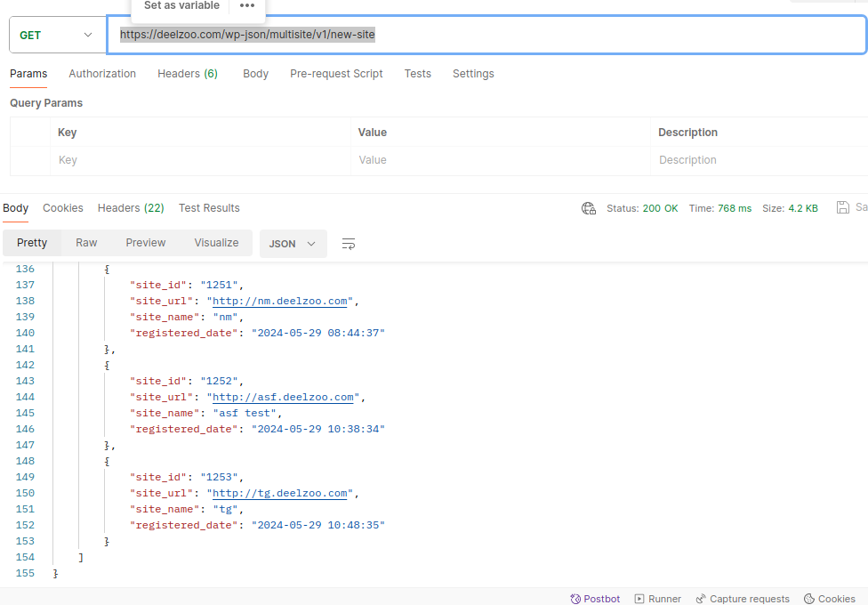Click the wrap lines icon beside JSON
868x605 pixels.
click(349, 244)
